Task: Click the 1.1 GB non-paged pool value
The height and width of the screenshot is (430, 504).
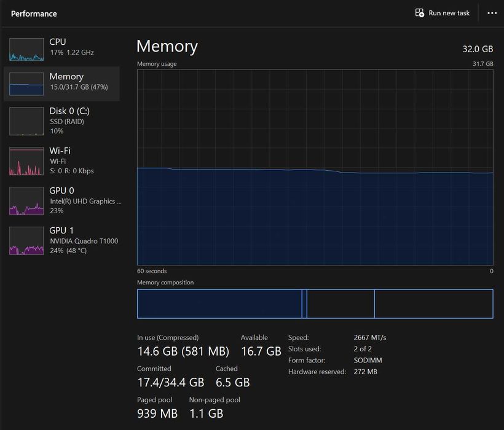Action: (206, 413)
